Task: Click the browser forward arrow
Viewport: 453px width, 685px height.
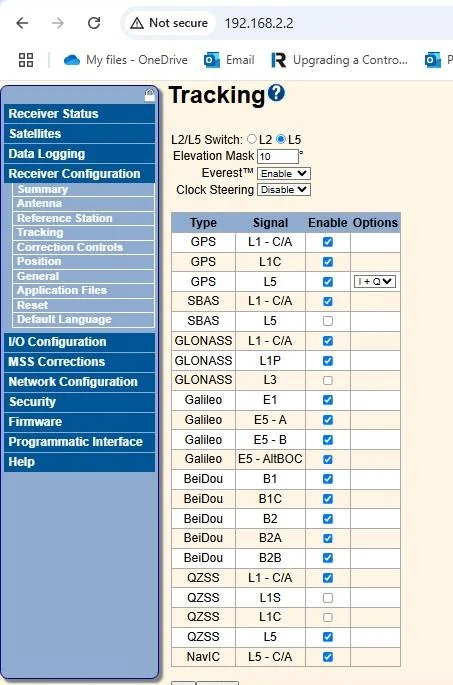Action: pos(58,23)
